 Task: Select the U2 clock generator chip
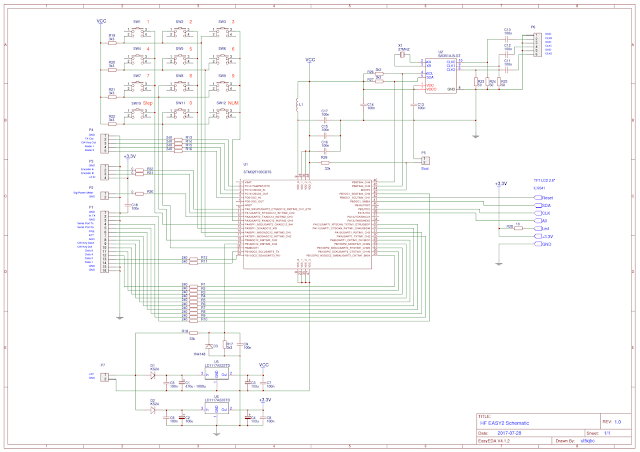tap(441, 76)
